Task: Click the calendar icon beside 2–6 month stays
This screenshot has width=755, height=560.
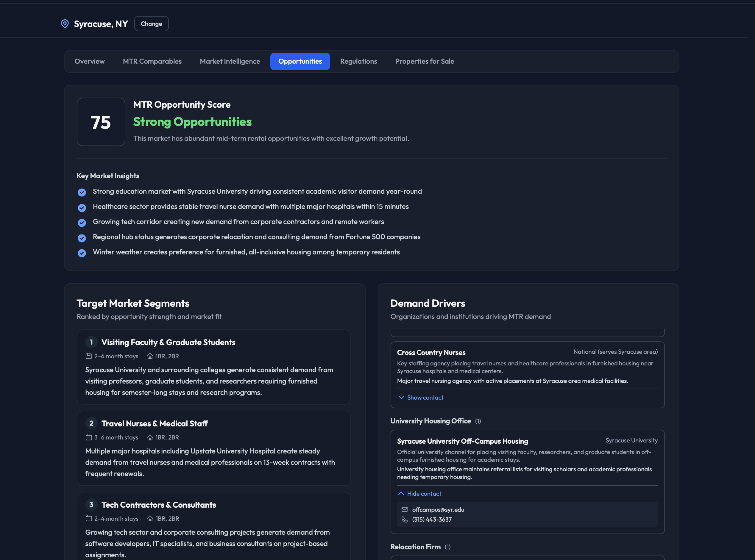Action: pyautogui.click(x=88, y=356)
